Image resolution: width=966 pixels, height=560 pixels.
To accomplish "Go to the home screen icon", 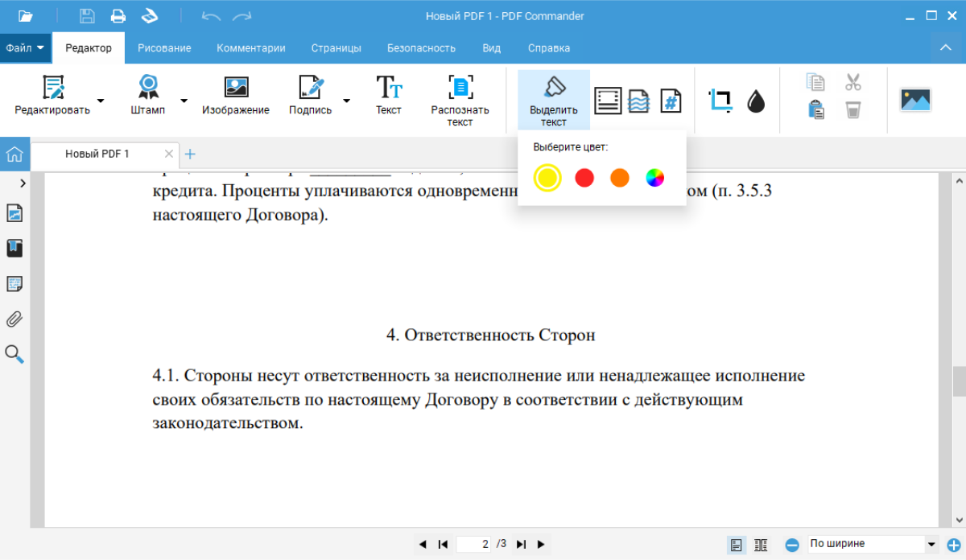I will (14, 154).
